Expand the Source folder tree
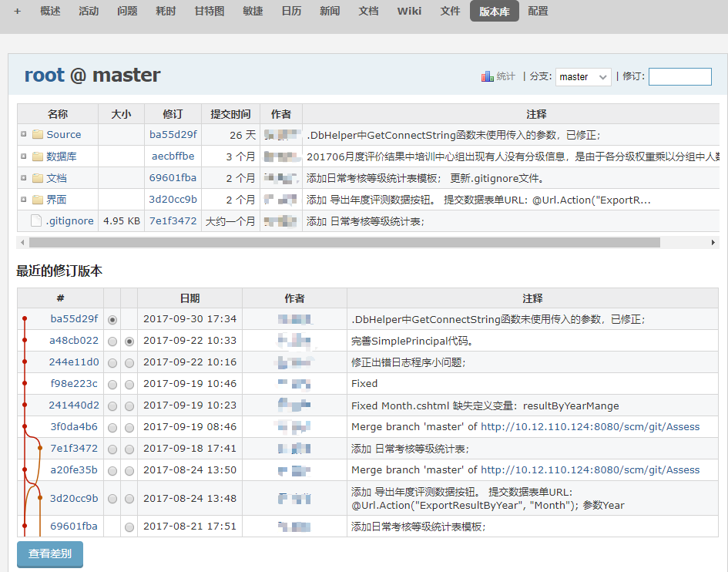The width and height of the screenshot is (728, 572). 24,135
